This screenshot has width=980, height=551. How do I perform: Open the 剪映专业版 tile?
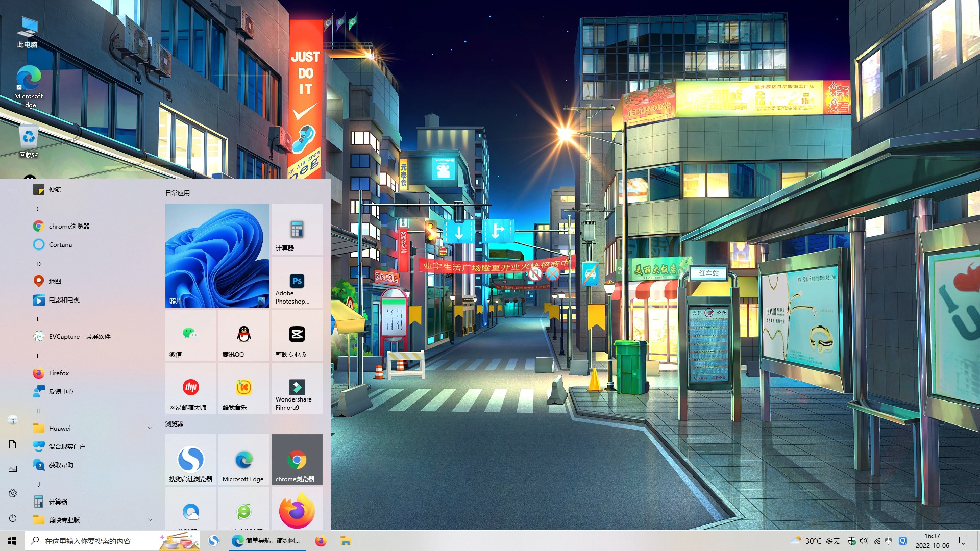tap(297, 335)
